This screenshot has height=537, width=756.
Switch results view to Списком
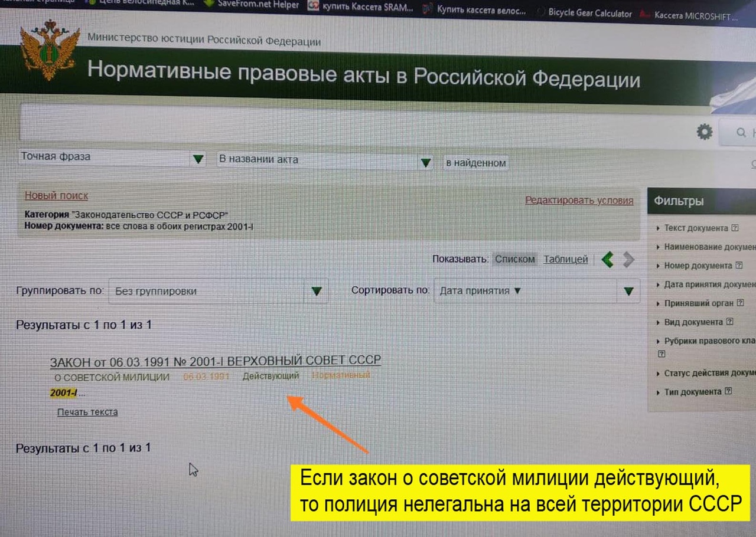point(514,259)
